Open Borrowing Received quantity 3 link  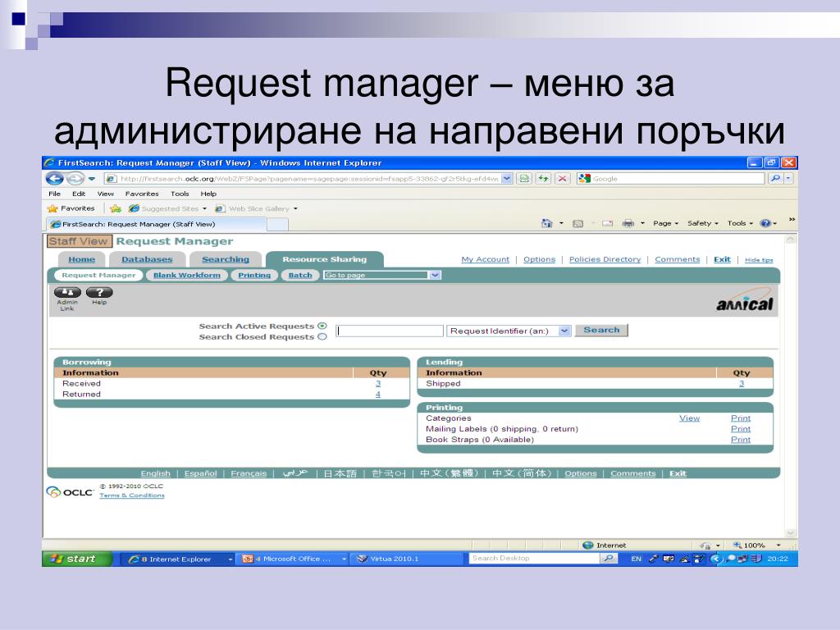[x=378, y=384]
